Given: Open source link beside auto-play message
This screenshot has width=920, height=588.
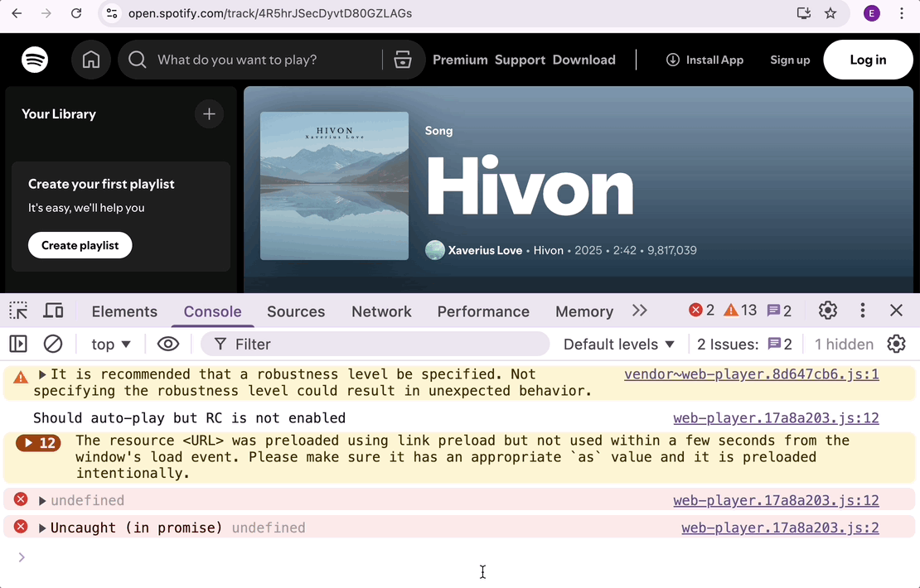Looking at the screenshot, I should (x=777, y=418).
